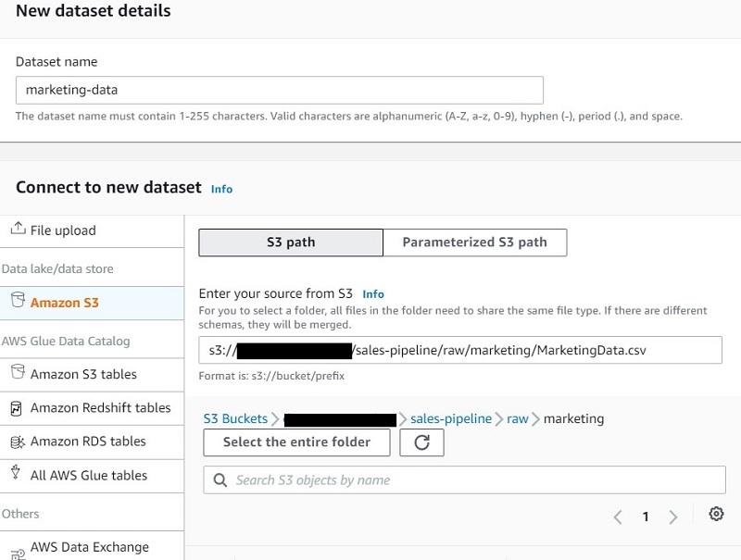Open Info link beside Enter your source from S3

[x=373, y=294]
